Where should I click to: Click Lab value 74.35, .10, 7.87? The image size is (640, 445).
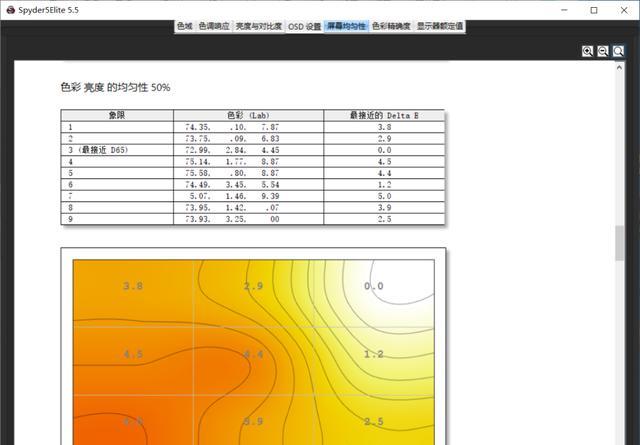pos(232,127)
